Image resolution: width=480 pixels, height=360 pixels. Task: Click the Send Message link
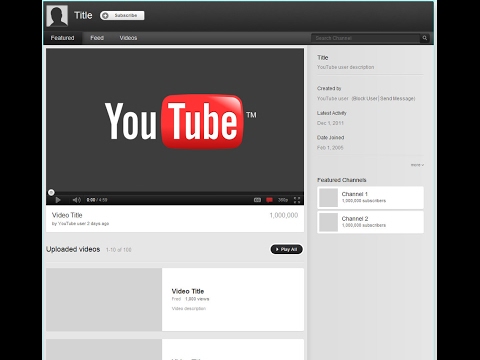tap(397, 99)
